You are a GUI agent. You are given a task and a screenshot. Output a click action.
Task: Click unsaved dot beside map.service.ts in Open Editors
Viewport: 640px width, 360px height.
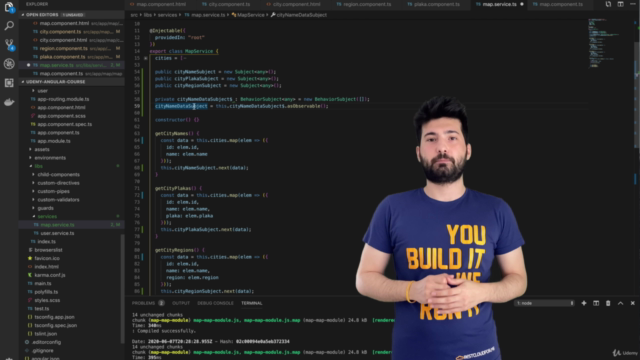pyautogui.click(x=28, y=65)
